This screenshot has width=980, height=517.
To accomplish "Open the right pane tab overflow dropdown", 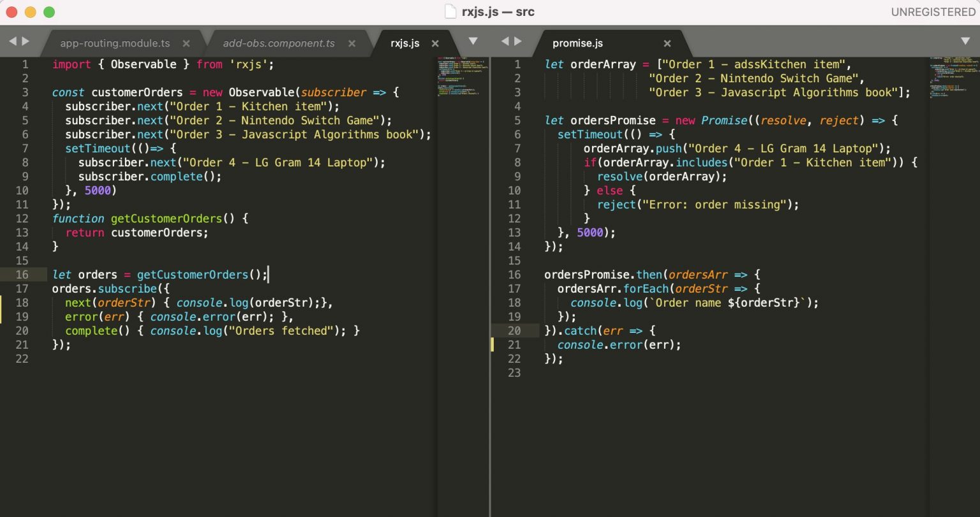I will coord(965,40).
